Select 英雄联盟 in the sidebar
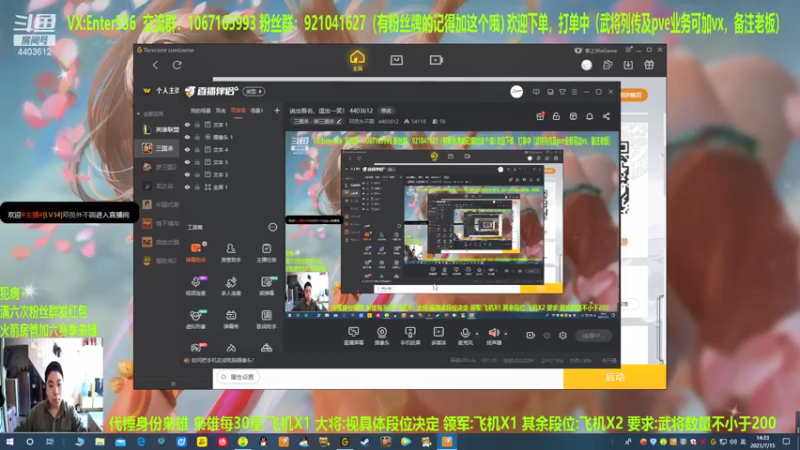 pyautogui.click(x=160, y=130)
